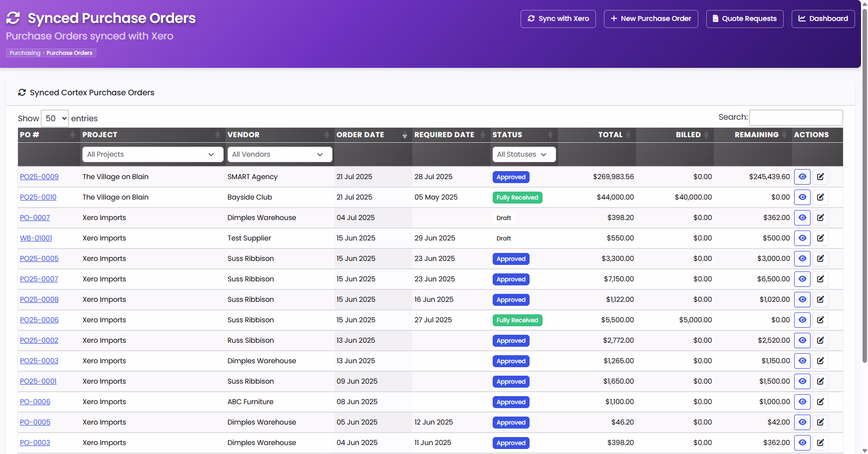Screen dimensions: 868x454
Task: Edit purchase order PO25-0003
Action: point(820,361)
